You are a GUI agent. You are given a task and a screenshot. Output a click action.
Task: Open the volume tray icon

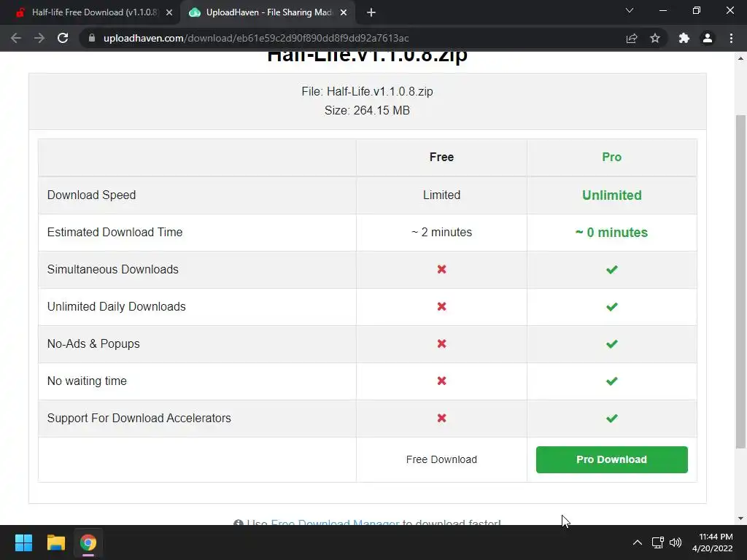676,542
